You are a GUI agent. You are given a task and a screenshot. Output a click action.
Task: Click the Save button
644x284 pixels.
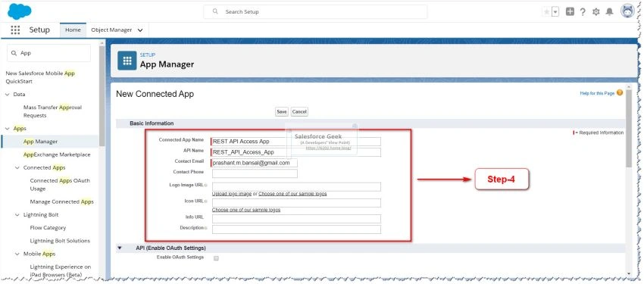coord(282,111)
